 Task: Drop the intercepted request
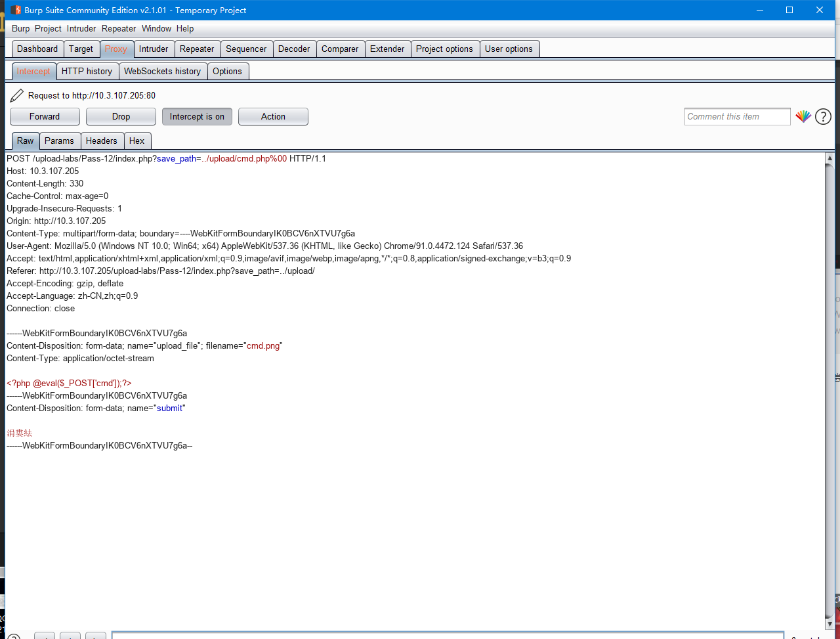[121, 116]
